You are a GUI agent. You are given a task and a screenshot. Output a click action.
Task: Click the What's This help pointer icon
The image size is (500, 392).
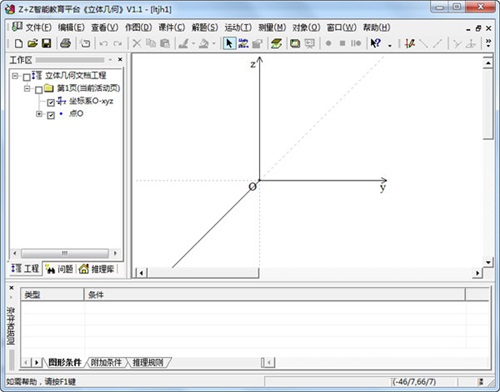[x=376, y=43]
